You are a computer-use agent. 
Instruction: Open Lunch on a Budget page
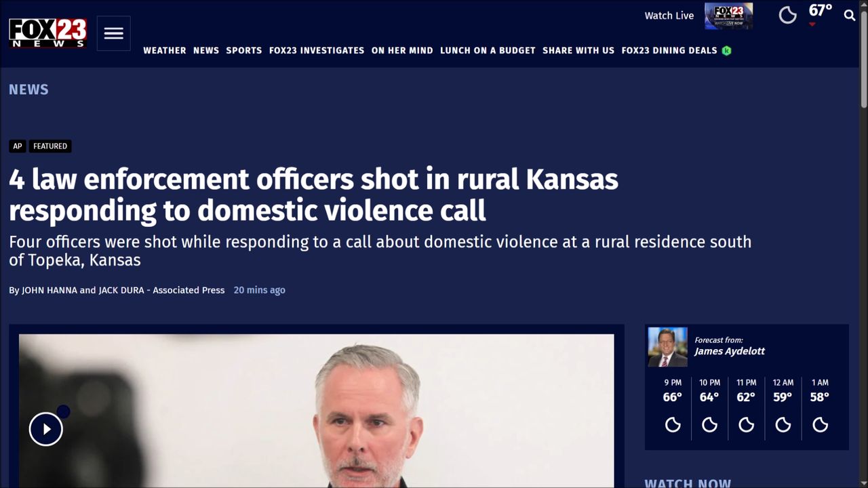488,50
